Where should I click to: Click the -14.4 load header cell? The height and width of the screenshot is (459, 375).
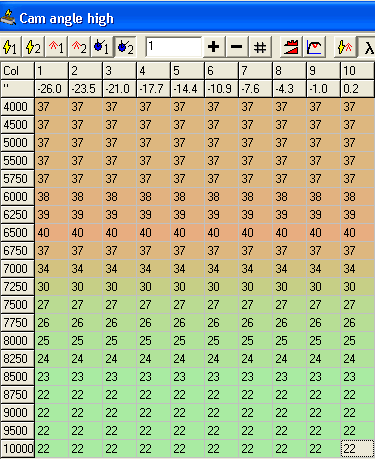tap(188, 89)
